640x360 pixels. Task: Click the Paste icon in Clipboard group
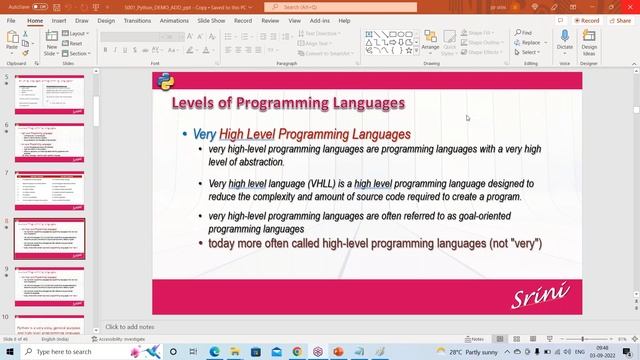pos(12,37)
